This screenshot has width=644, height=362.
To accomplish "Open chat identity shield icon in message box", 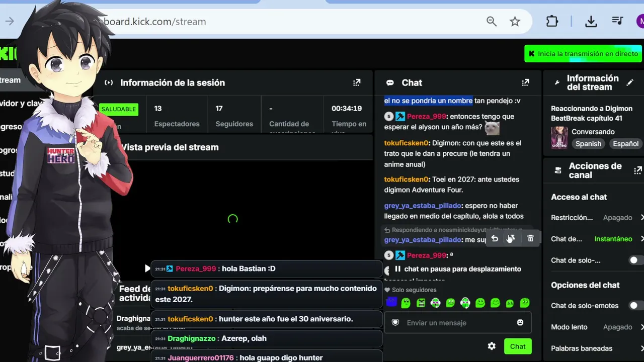I will 395,322.
